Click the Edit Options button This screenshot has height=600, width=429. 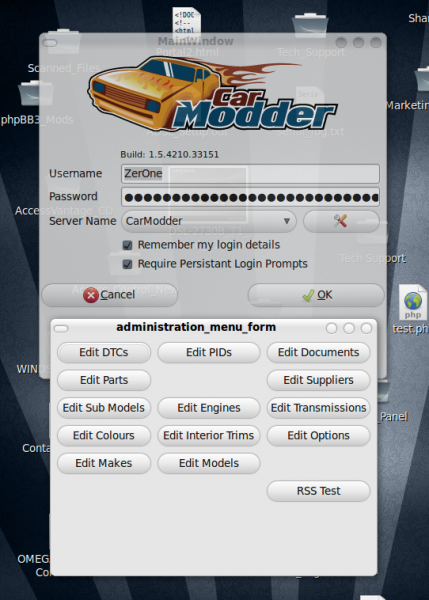click(318, 435)
